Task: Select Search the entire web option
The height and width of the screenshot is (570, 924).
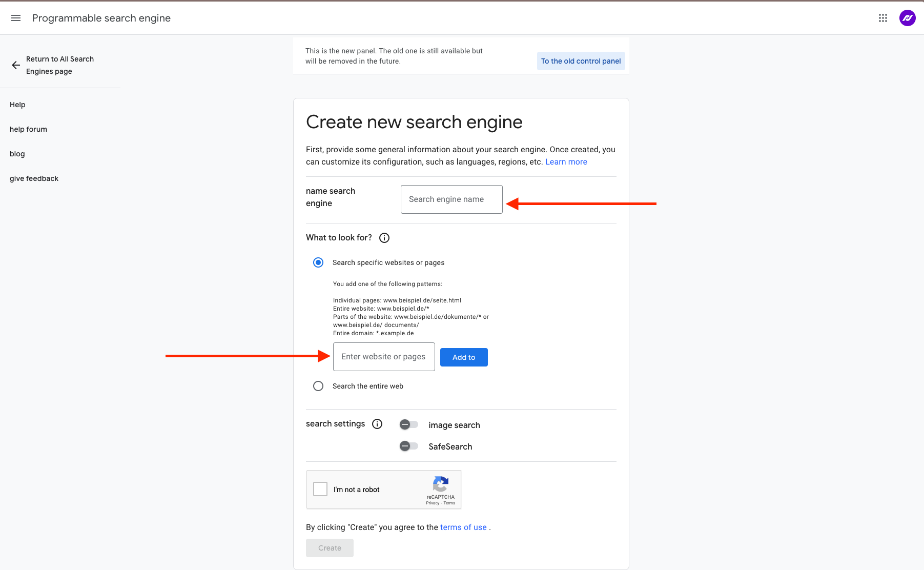Action: click(318, 386)
